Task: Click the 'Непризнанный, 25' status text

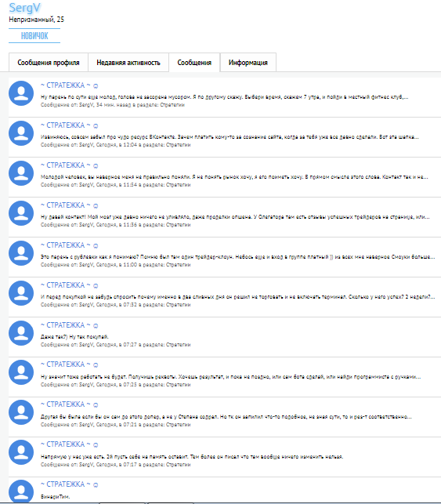Action: point(36,20)
